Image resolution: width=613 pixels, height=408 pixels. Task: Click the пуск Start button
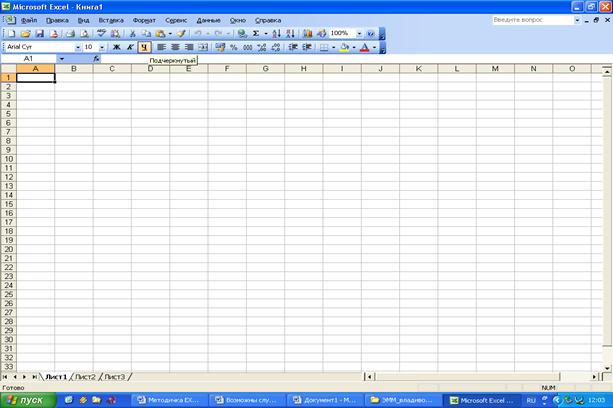click(x=28, y=401)
